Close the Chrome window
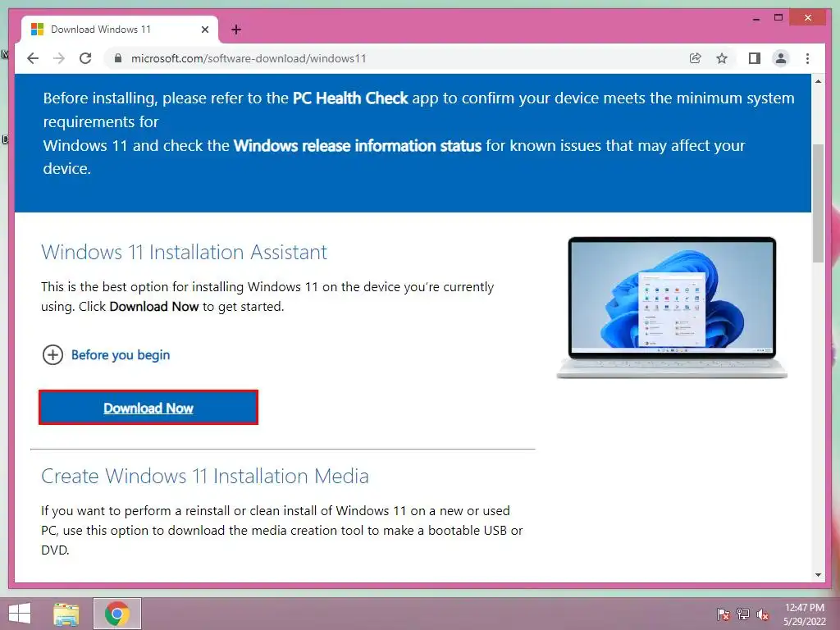 [x=808, y=18]
